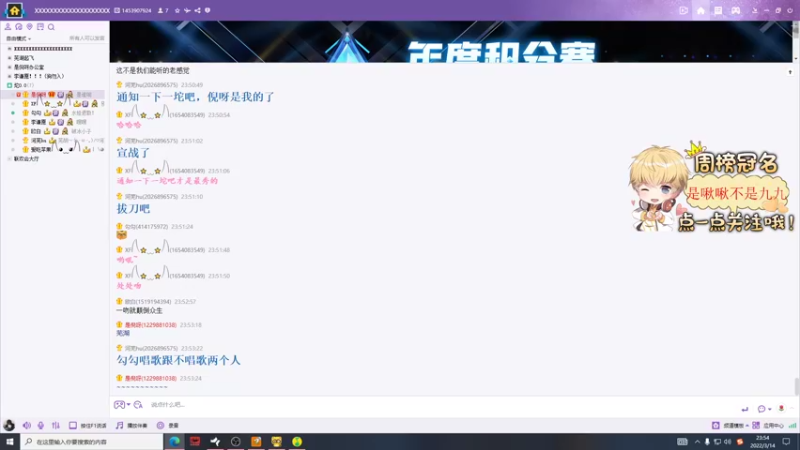This screenshot has width=800, height=450.
Task: Click message 勾勾唱歌跟不唱歌两个人
Action: point(178,360)
